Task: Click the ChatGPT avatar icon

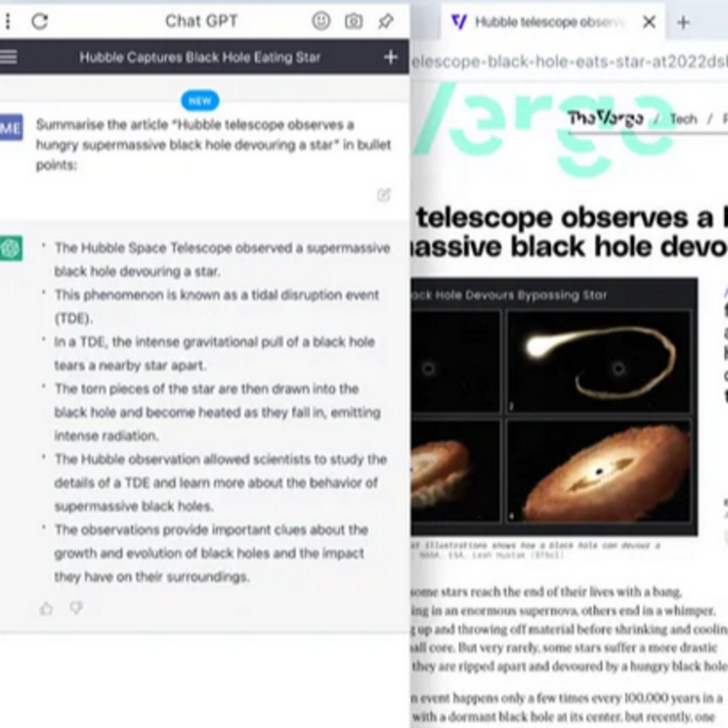Action: 10,248
